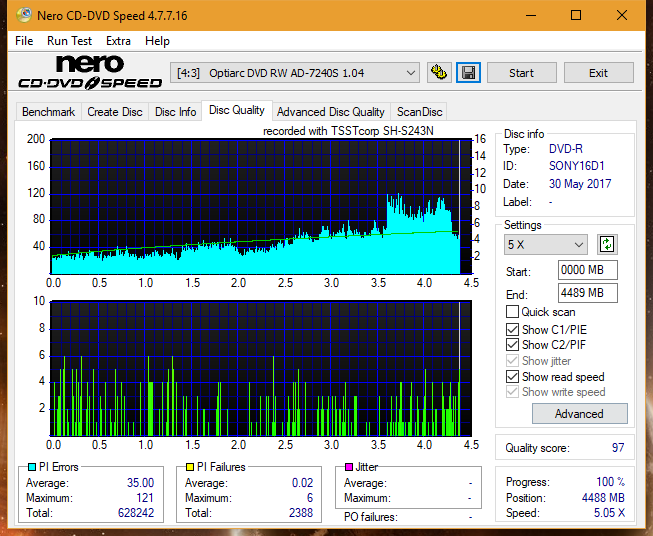Open the 5 X speed dropdown
This screenshot has width=653, height=536.
pos(546,244)
